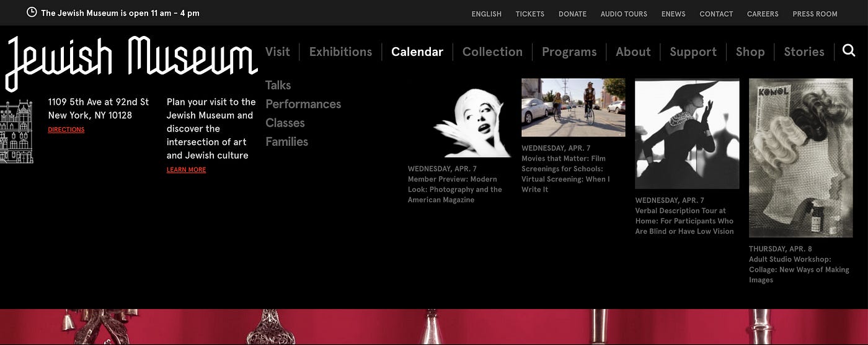The image size is (868, 345).
Task: Click Adult Studio Workshop: Collage title
Action: coord(799,269)
